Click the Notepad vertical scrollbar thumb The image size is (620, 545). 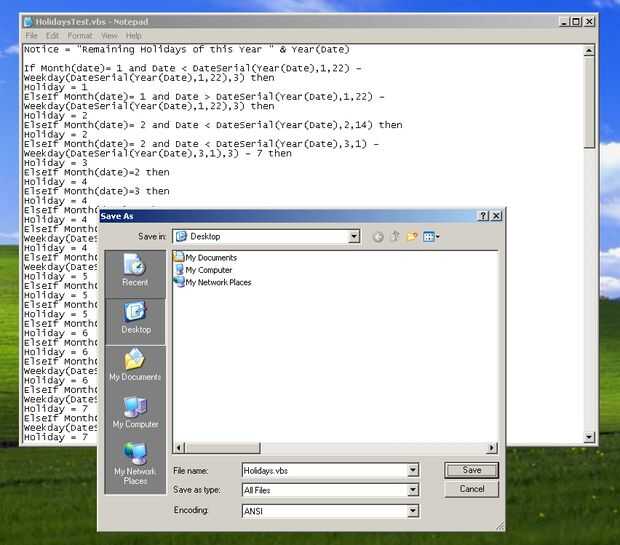coord(589,102)
